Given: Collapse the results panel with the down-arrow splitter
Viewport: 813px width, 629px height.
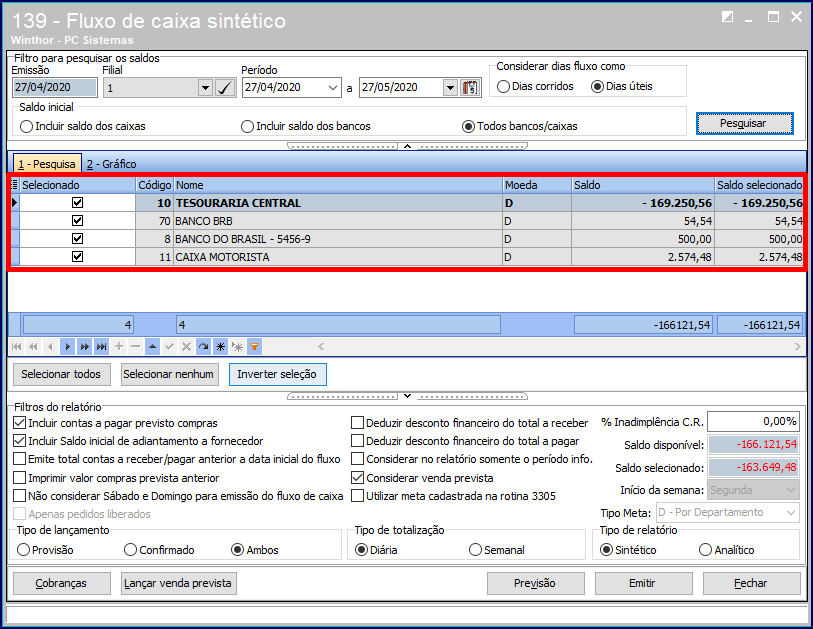Looking at the screenshot, I should [x=408, y=396].
